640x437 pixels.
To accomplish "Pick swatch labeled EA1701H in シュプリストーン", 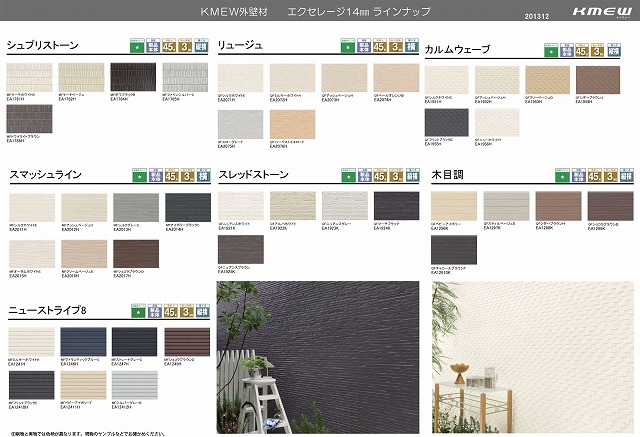I will tap(29, 77).
